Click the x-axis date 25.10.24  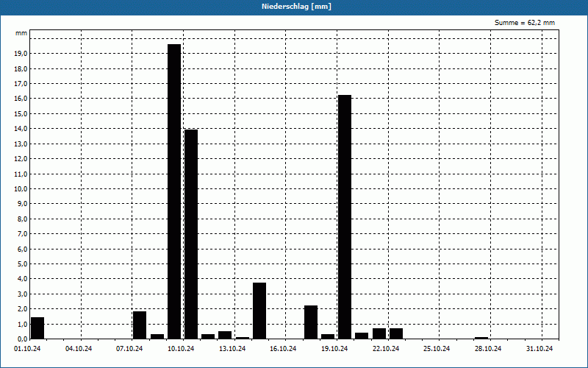point(437,349)
